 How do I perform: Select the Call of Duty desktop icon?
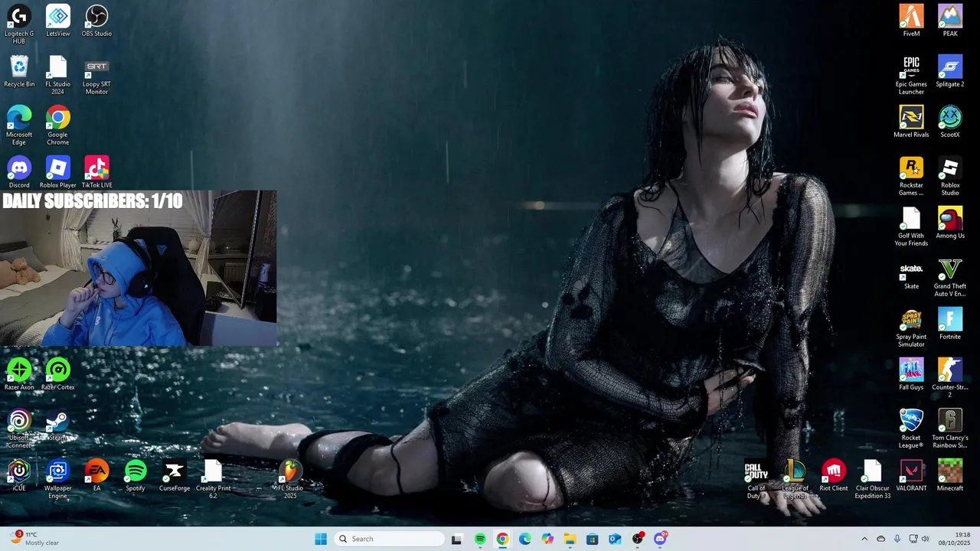(756, 479)
